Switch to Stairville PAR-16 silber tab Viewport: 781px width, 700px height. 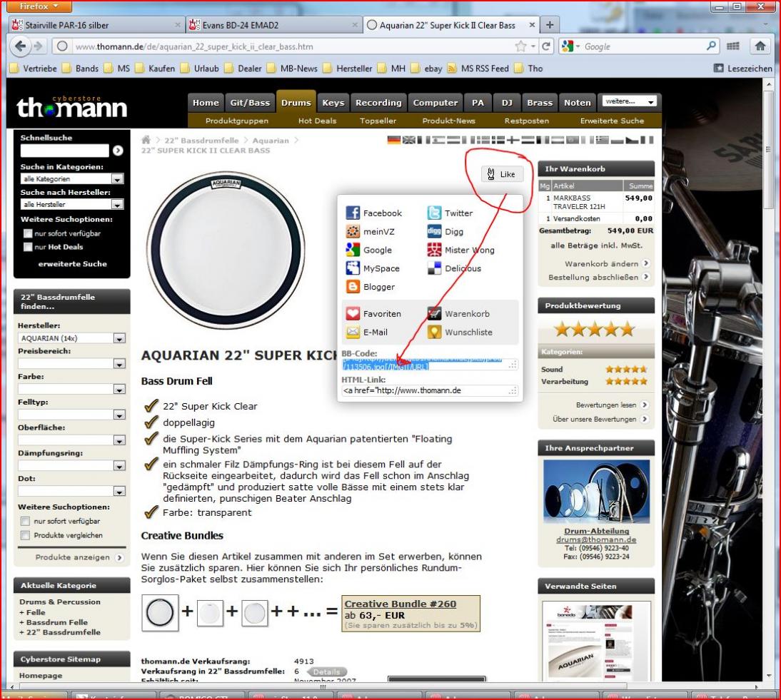(x=96, y=25)
